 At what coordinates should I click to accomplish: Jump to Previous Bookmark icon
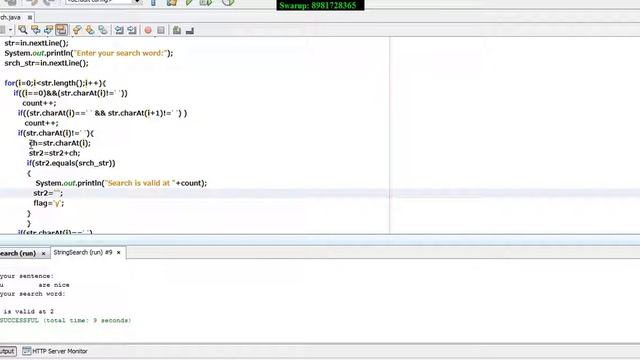[77, 30]
